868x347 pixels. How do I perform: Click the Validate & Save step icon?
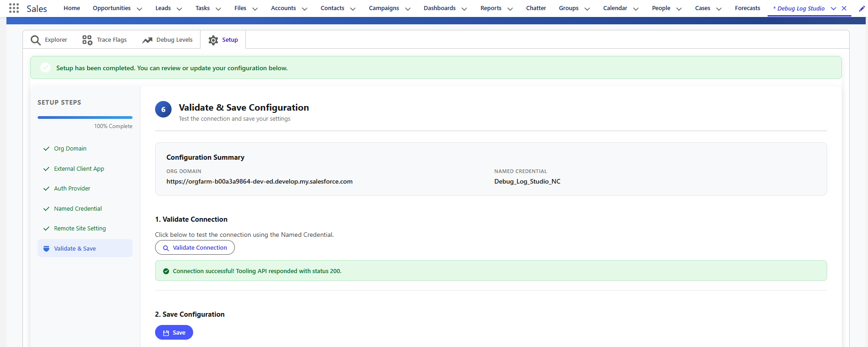pyautogui.click(x=46, y=249)
